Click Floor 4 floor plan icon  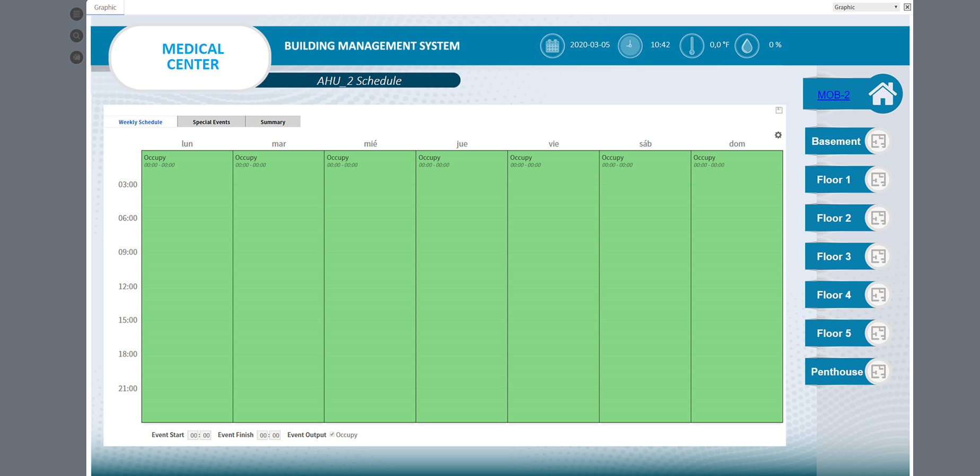pyautogui.click(x=878, y=295)
